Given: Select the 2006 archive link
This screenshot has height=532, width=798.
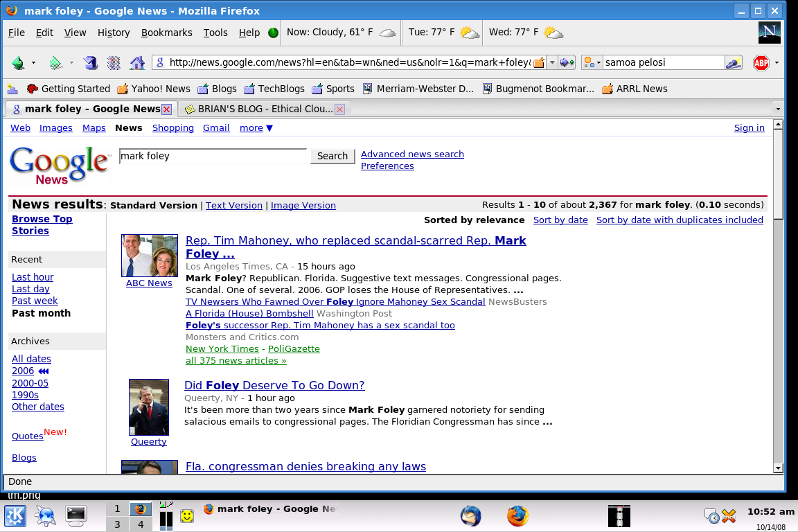Looking at the screenshot, I should pos(23,371).
